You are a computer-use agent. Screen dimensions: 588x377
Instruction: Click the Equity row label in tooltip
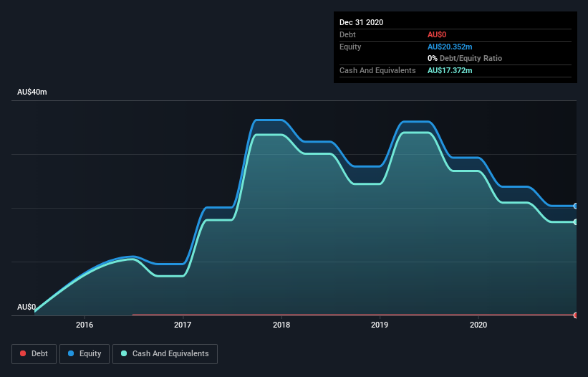[x=350, y=47]
